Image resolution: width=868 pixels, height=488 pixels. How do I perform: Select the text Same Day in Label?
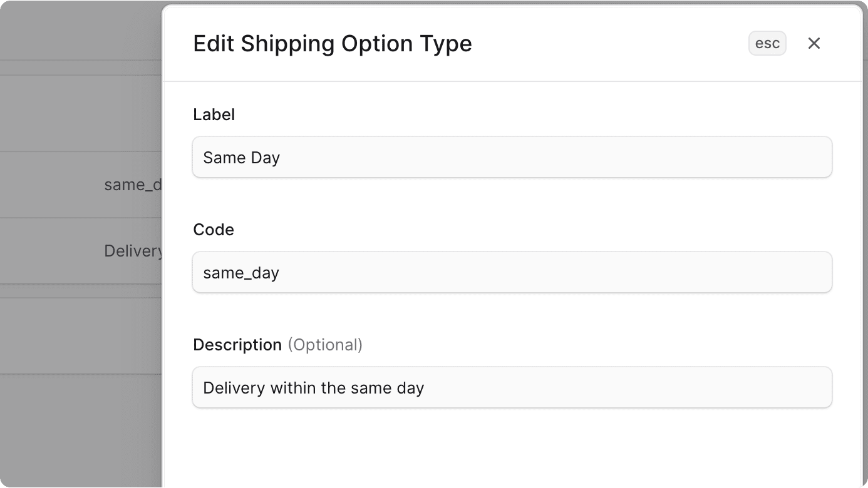point(240,157)
